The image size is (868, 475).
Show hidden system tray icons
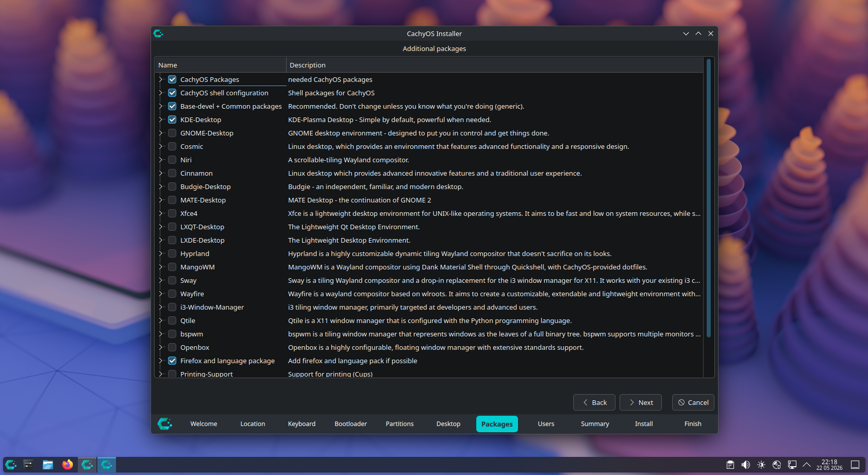pyautogui.click(x=807, y=465)
